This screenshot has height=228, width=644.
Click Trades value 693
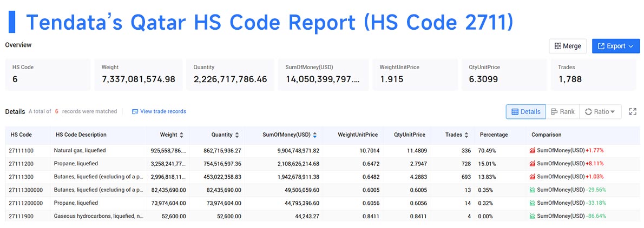[x=466, y=177]
